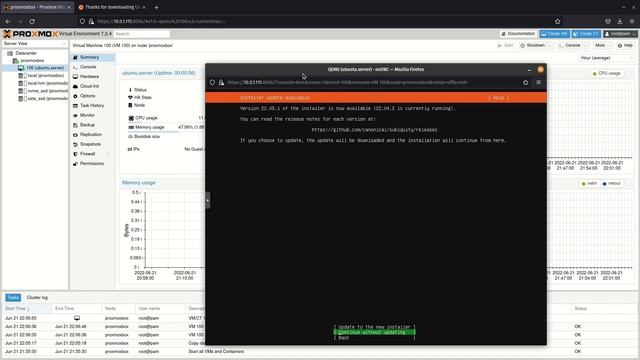This screenshot has width=640, height=360.
Task: Open the Shutdown options dropdown arrow
Action: coord(551,45)
